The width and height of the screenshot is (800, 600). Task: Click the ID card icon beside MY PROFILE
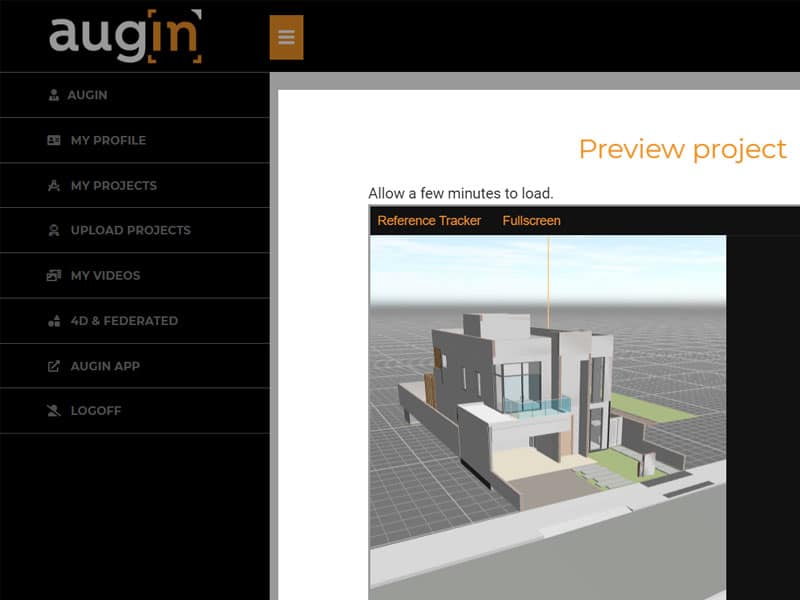tap(54, 140)
